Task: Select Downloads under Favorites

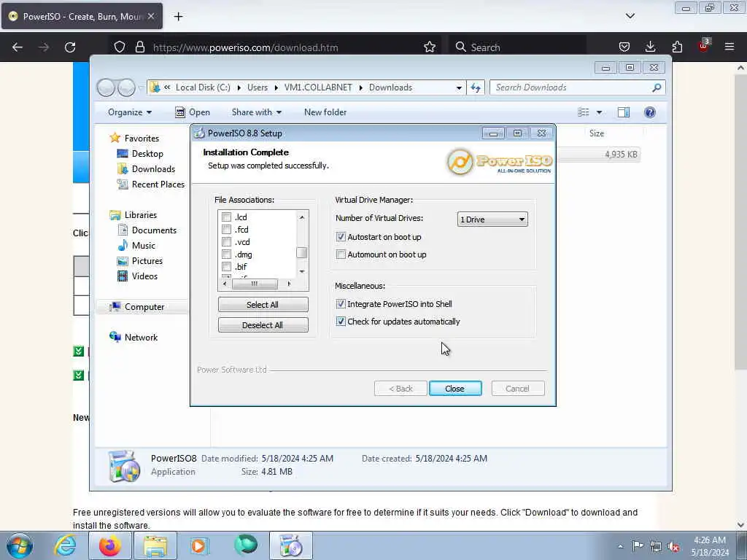Action: (146, 169)
